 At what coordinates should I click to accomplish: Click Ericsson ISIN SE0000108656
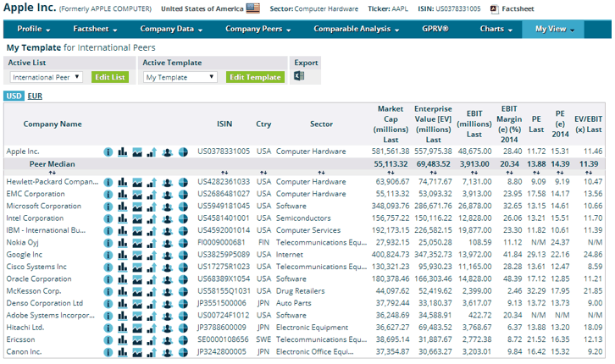tap(223, 339)
